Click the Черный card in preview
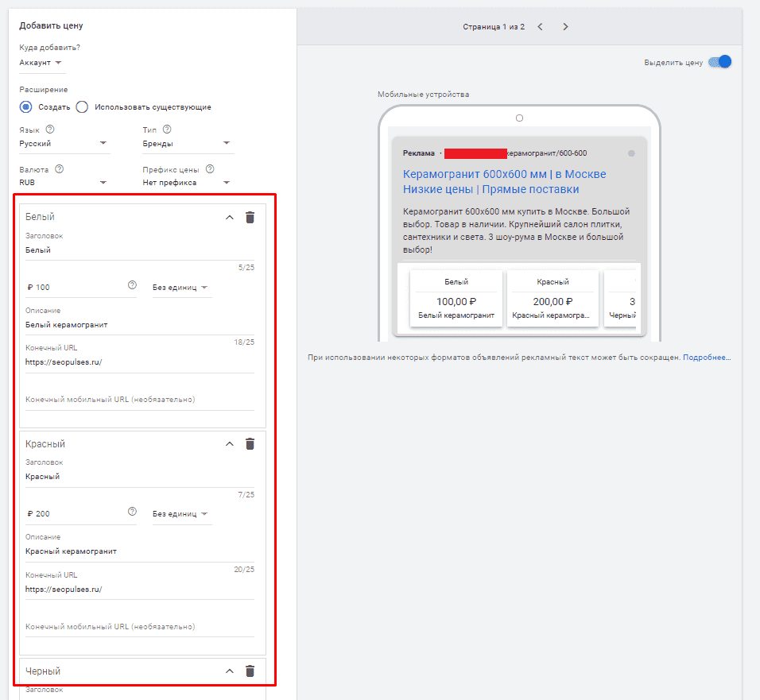Screen dimensions: 760x700 coord(620,299)
